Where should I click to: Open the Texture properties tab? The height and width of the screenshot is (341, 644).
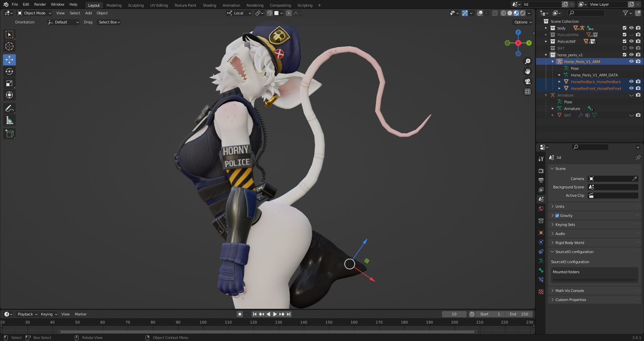(541, 291)
